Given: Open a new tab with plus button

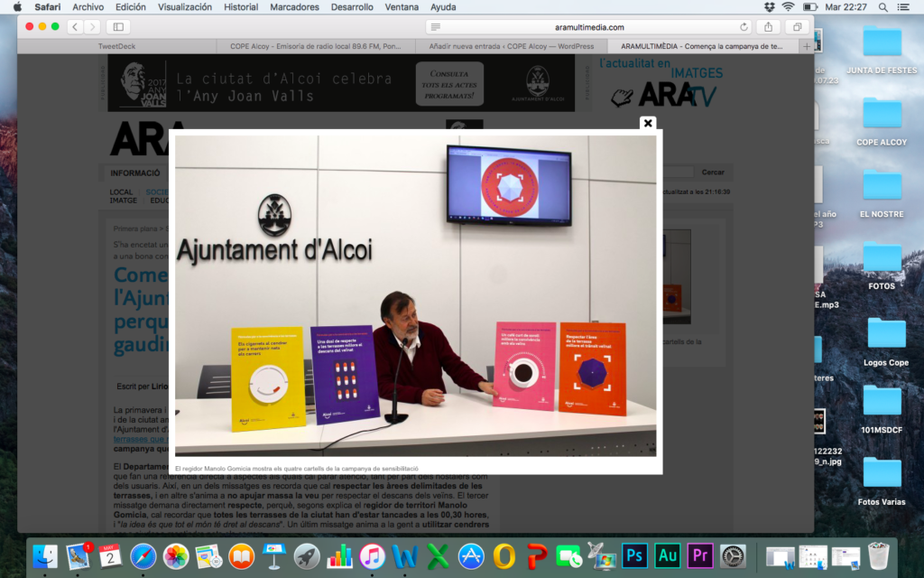Looking at the screenshot, I should pos(806,46).
